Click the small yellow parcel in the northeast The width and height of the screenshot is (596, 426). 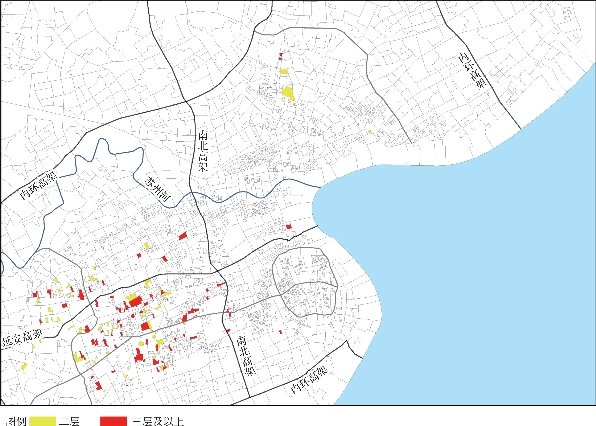coord(370,132)
